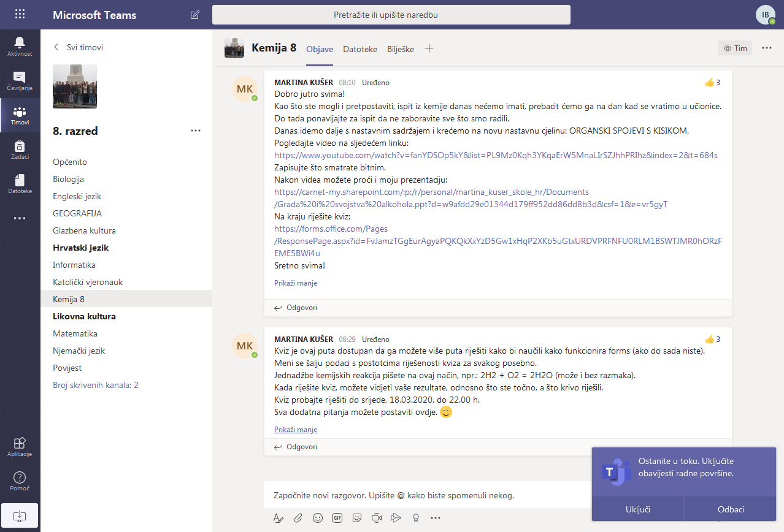Open the SharePoint presentation link

(471, 198)
